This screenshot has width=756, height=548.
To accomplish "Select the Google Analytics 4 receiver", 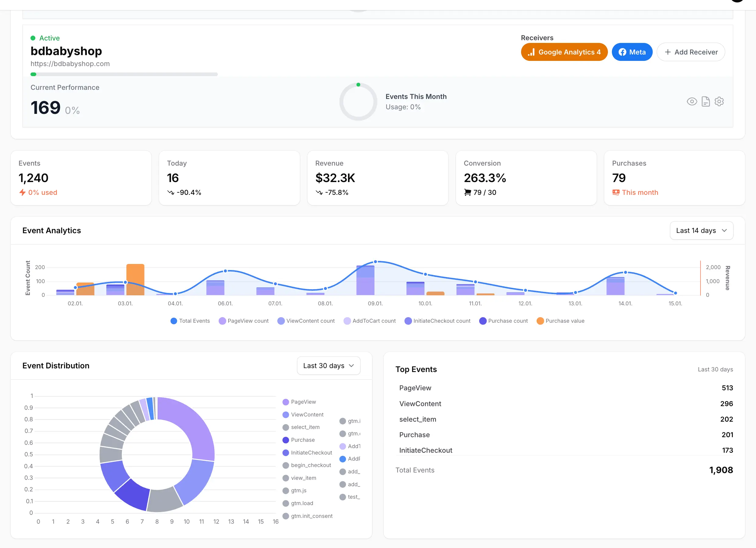I will pyautogui.click(x=564, y=52).
